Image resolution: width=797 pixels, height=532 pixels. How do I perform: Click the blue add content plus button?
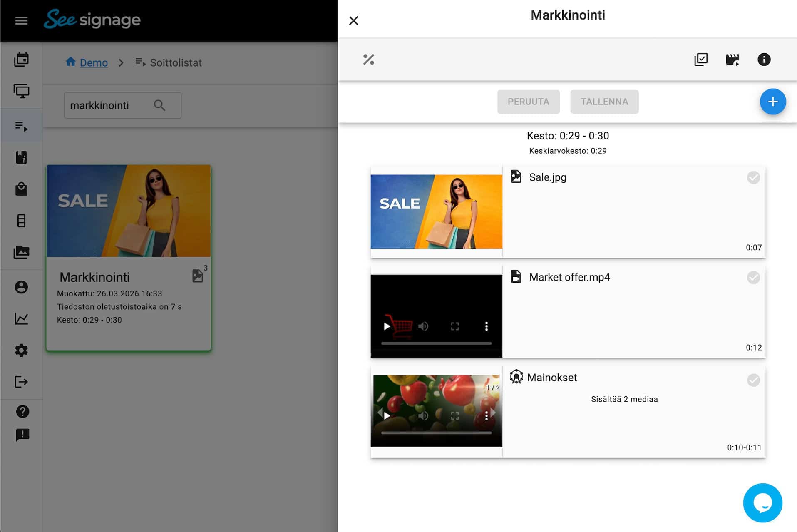(x=772, y=102)
